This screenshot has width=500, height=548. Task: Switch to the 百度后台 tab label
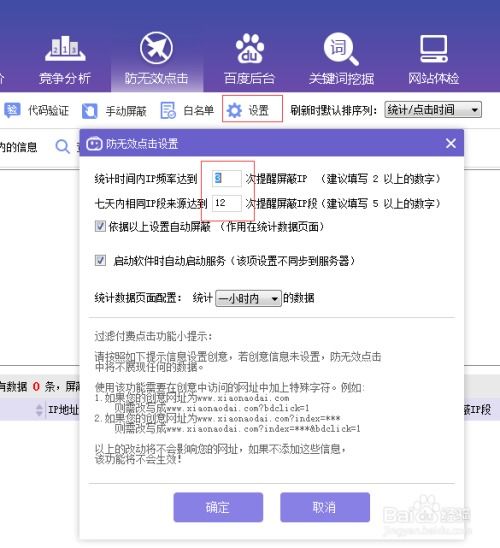[249, 78]
